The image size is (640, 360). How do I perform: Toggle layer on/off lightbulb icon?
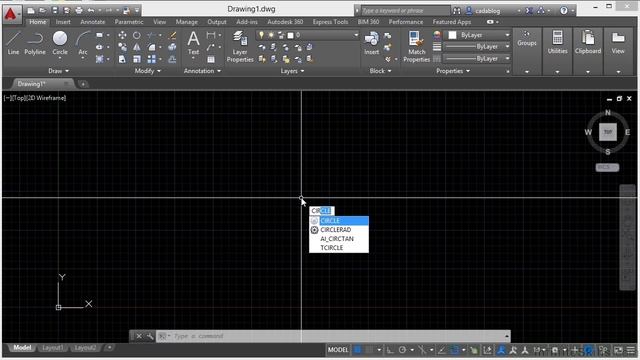pyautogui.click(x=261, y=35)
